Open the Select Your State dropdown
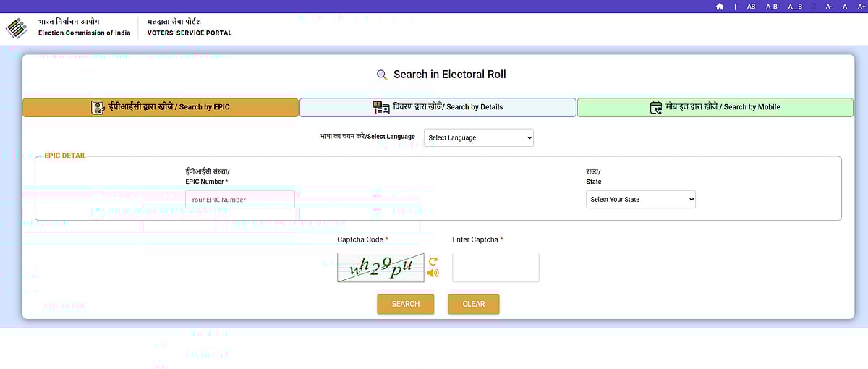Image resolution: width=868 pixels, height=369 pixels. point(640,199)
